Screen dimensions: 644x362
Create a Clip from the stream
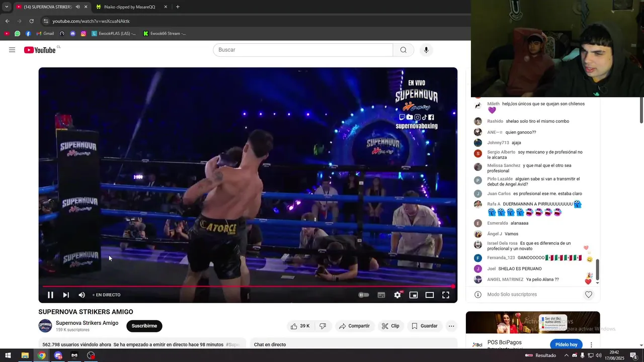pos(390,326)
